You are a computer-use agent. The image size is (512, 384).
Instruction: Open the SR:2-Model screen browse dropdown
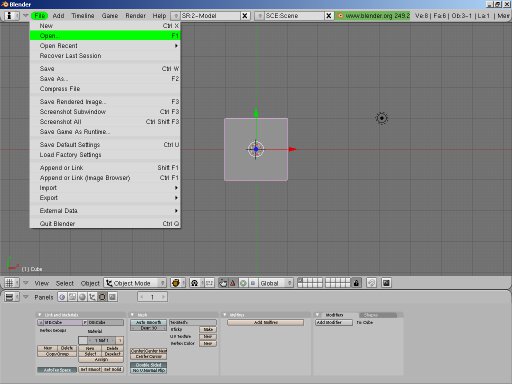(176, 16)
